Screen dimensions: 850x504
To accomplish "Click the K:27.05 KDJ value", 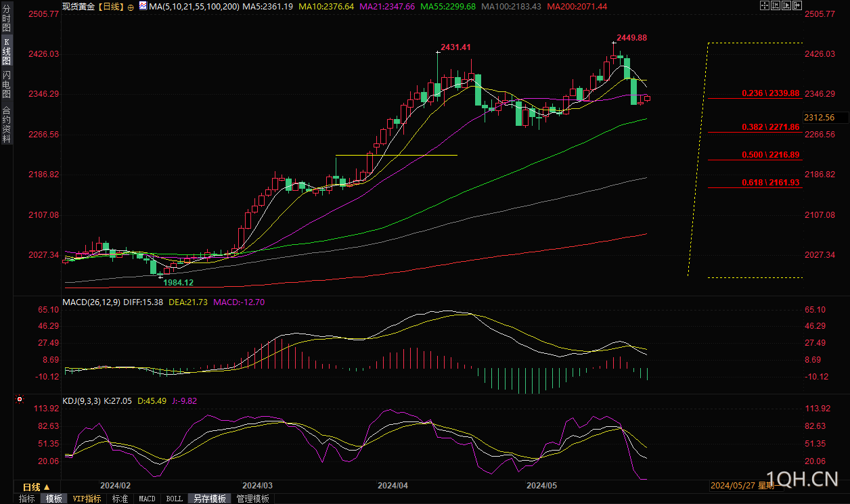I will point(118,400).
